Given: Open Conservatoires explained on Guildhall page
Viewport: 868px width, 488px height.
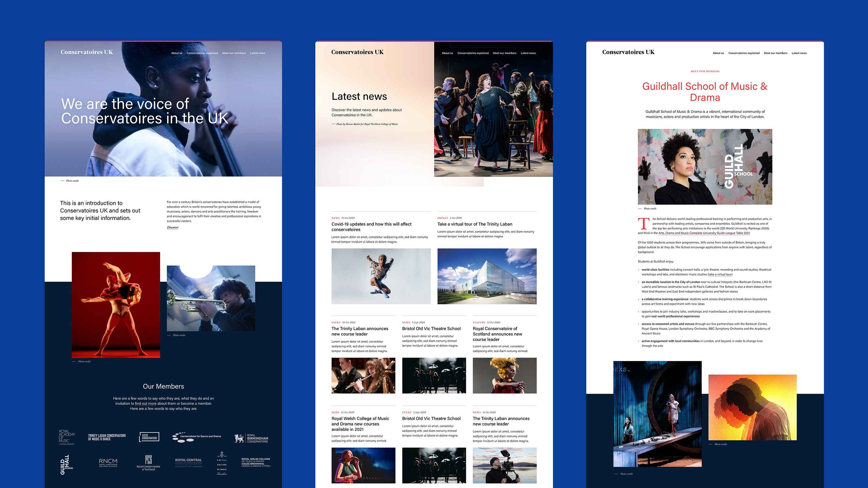Looking at the screenshot, I should [x=744, y=53].
